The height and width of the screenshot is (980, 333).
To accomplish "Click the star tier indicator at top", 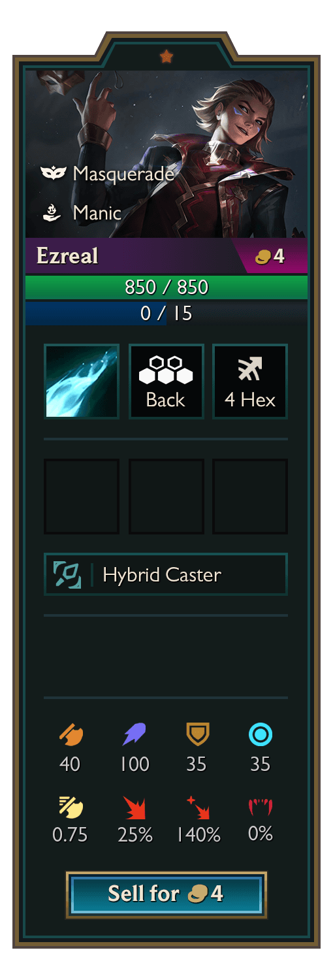I will point(166,57).
